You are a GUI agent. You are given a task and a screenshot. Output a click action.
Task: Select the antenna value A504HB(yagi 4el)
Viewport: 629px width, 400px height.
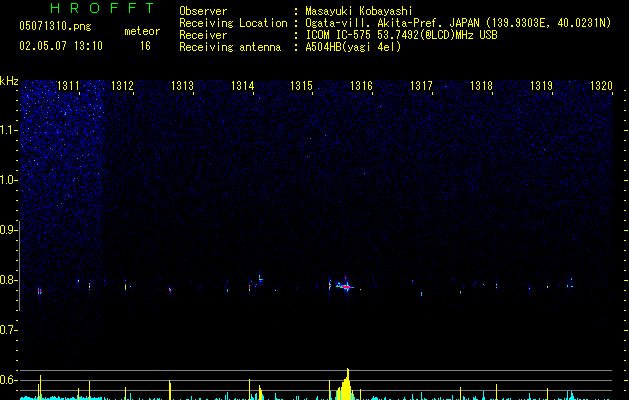click(353, 47)
